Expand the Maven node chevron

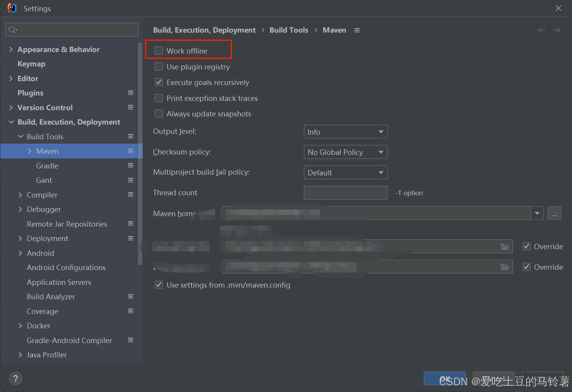click(30, 151)
